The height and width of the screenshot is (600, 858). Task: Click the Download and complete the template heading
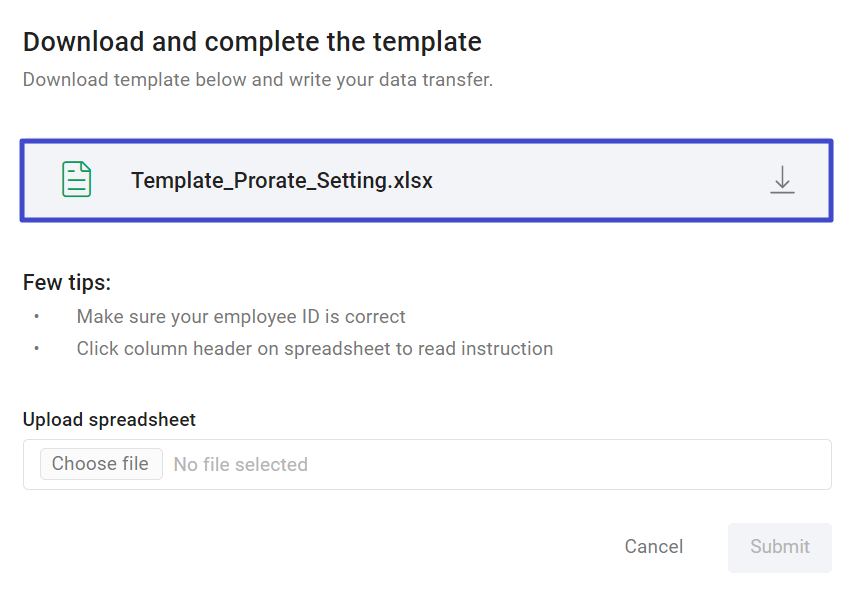252,41
